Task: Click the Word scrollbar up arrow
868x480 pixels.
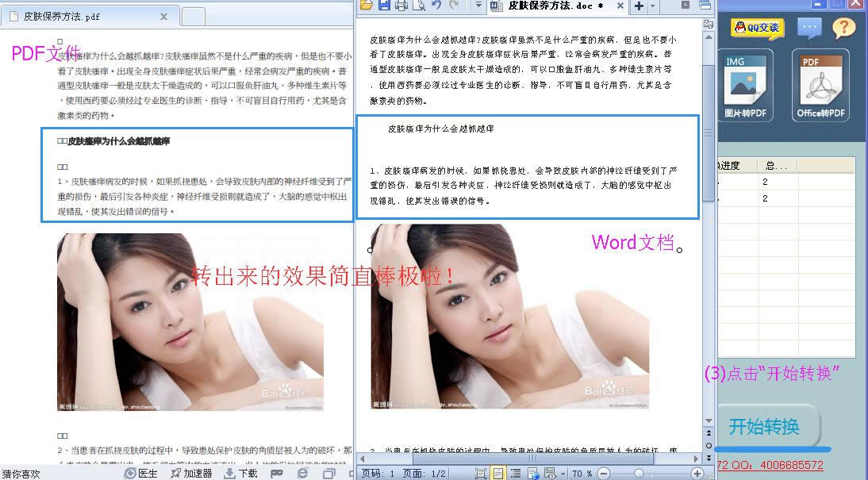Action: (709, 36)
